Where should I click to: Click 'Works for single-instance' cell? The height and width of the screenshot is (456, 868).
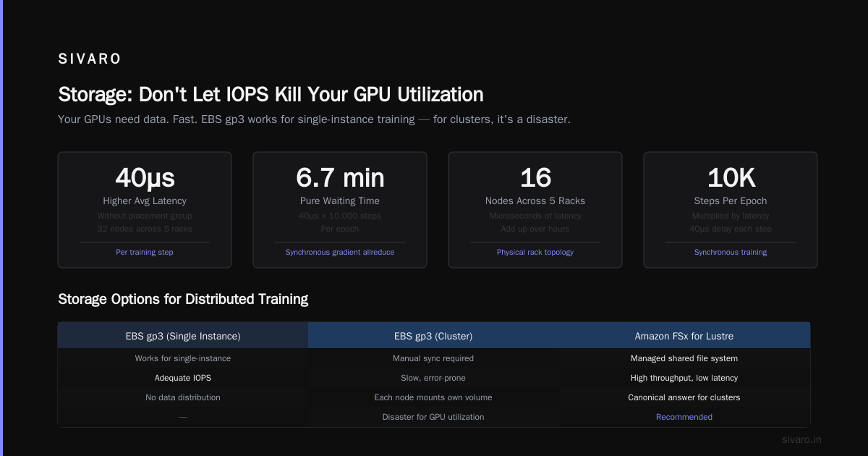[183, 358]
